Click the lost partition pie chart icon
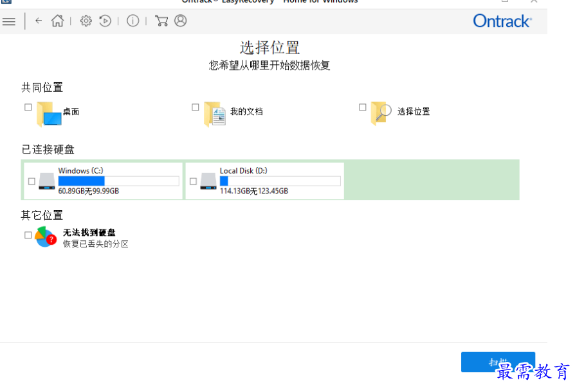 [x=46, y=236]
